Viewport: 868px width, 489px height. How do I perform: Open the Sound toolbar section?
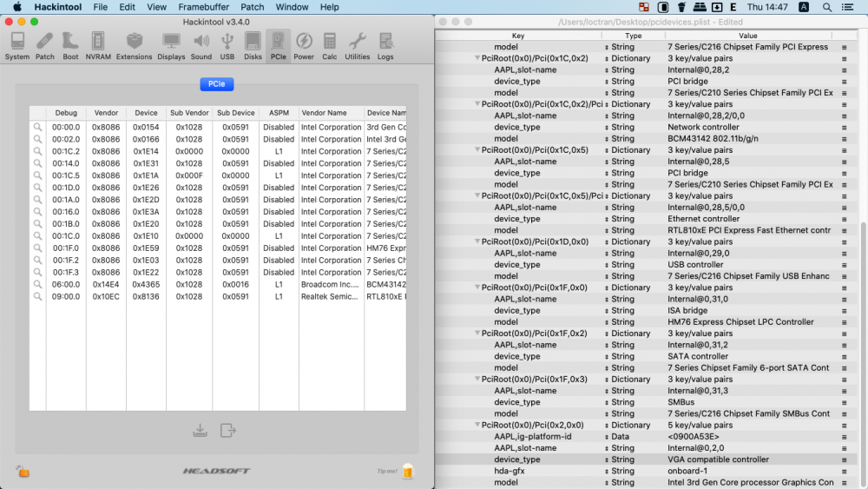[x=201, y=46]
